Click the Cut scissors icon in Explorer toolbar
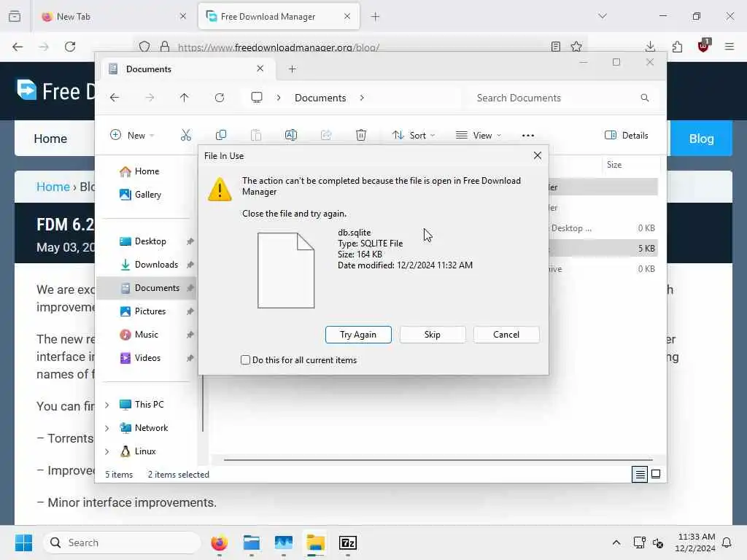The image size is (747, 560). coord(186,135)
